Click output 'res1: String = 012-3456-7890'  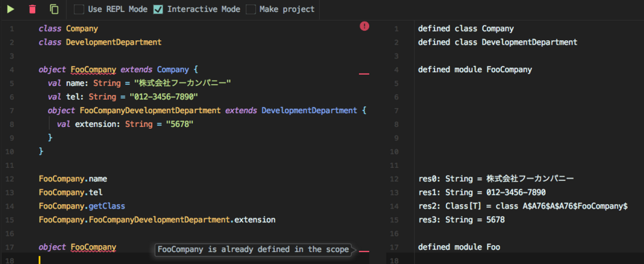[x=482, y=192]
